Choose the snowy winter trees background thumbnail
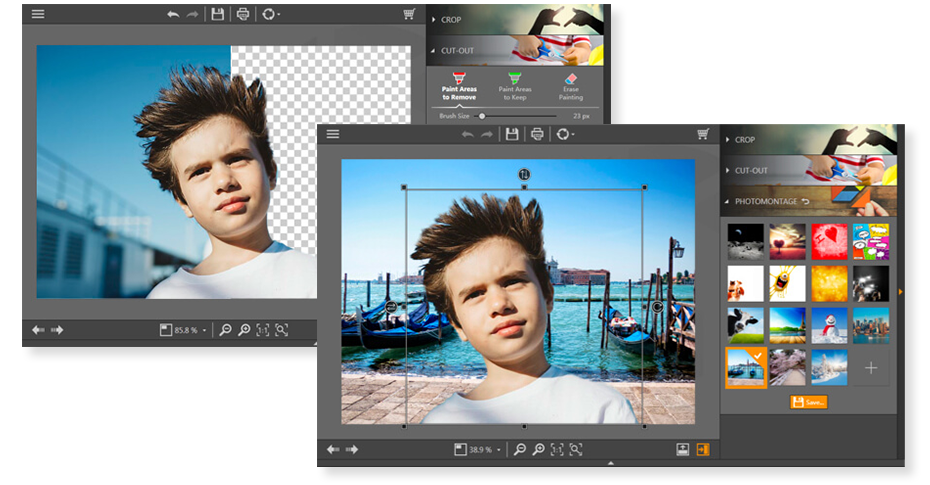Screen dimensions: 930x485 (829, 368)
